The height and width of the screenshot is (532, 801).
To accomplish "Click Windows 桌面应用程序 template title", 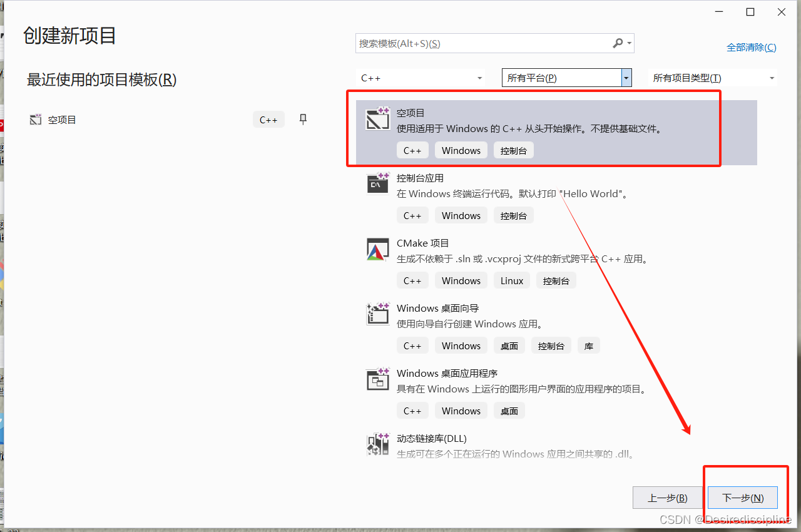I will [447, 373].
